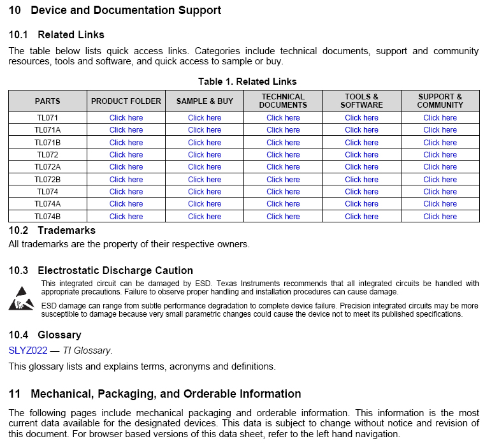Open TL074 Product Folder link
Viewport: 499px width, 448px height.
(x=126, y=192)
